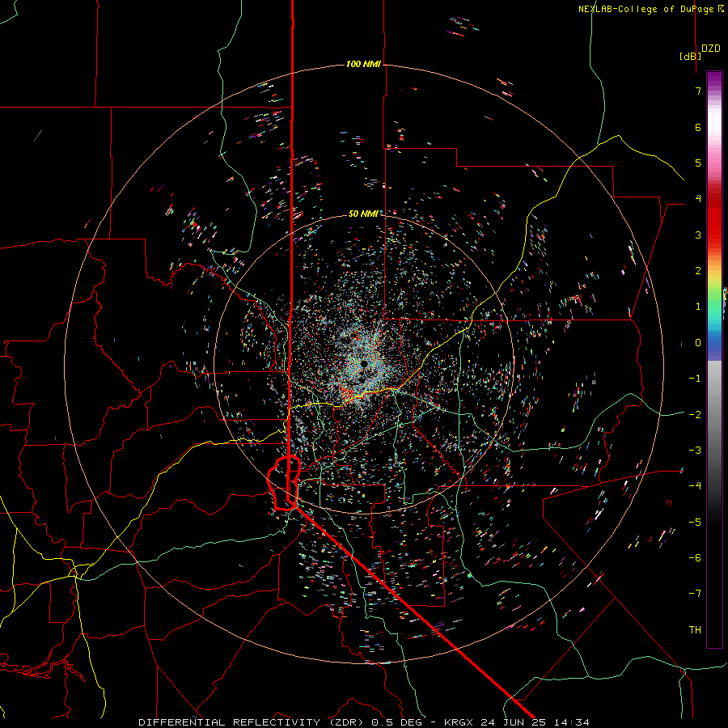Click the differential reflectivity color bar
728x728 pixels.
714,359
